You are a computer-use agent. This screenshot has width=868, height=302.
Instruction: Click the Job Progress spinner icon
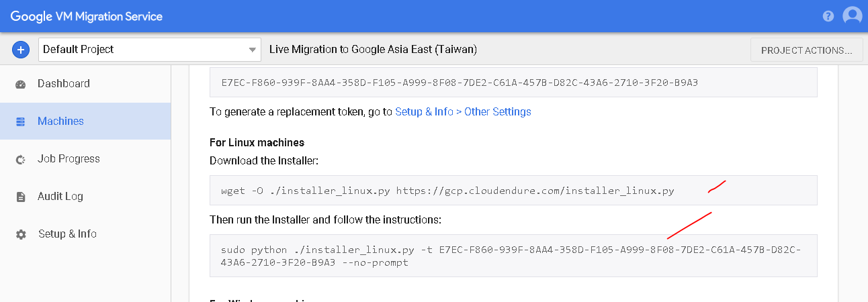pos(21,159)
